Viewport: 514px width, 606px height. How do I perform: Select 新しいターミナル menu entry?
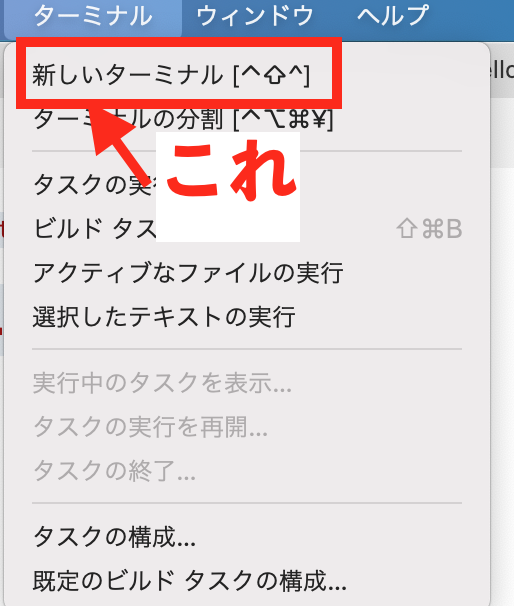point(247,75)
